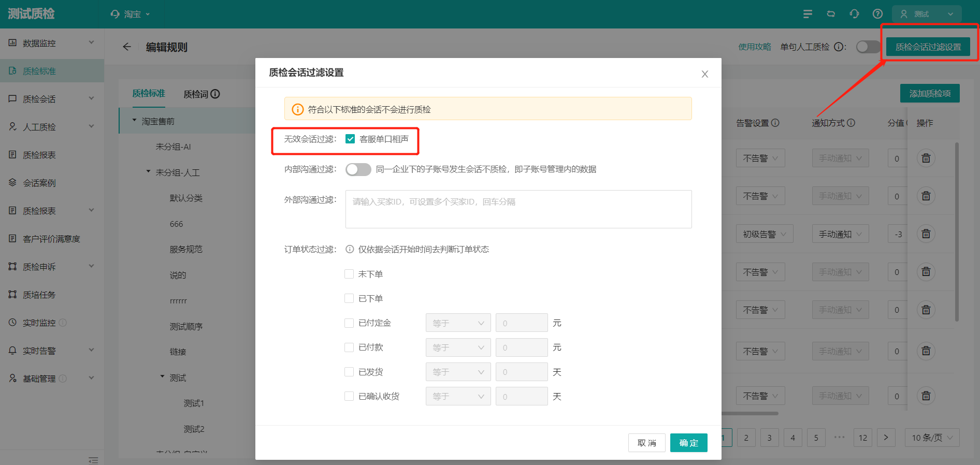
Task: Open the 等于 dropdown for 已付定金
Action: tap(458, 323)
